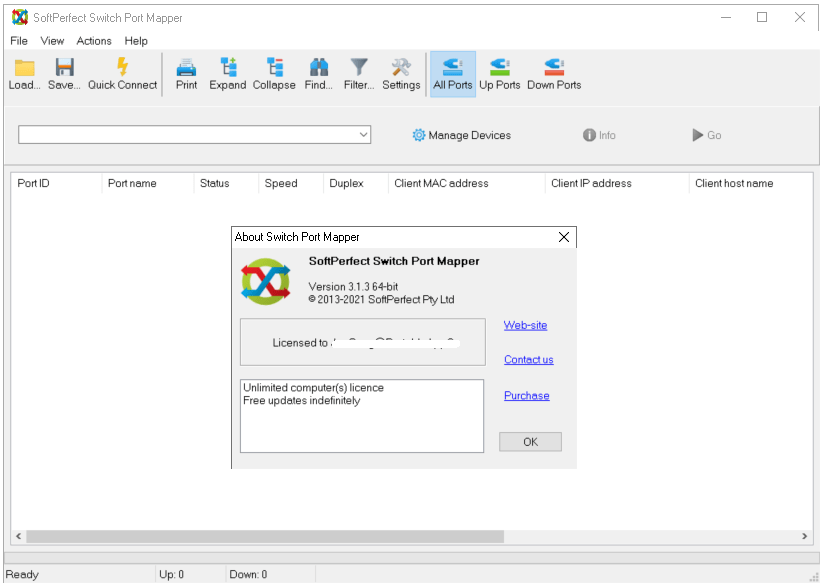Click the 'Up: 0' status bar entry

click(172, 575)
